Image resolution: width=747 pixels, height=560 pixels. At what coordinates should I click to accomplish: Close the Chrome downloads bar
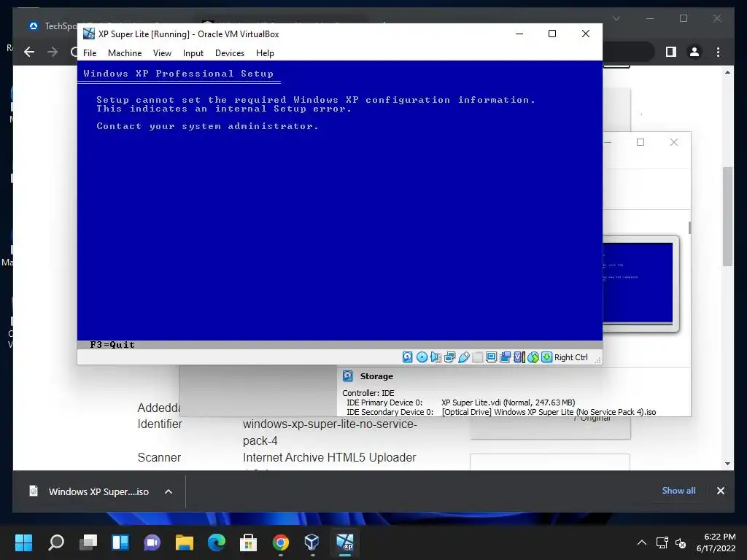pyautogui.click(x=720, y=491)
